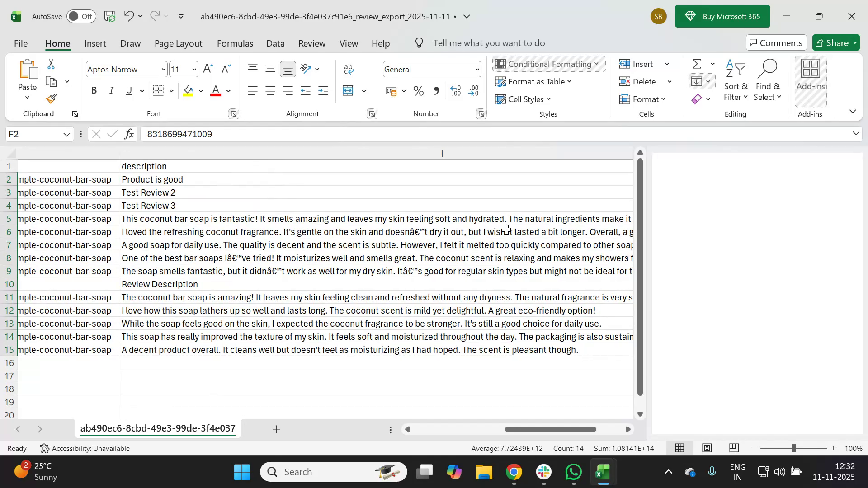Turn on AutoSave
The height and width of the screenshot is (488, 868).
click(80, 16)
